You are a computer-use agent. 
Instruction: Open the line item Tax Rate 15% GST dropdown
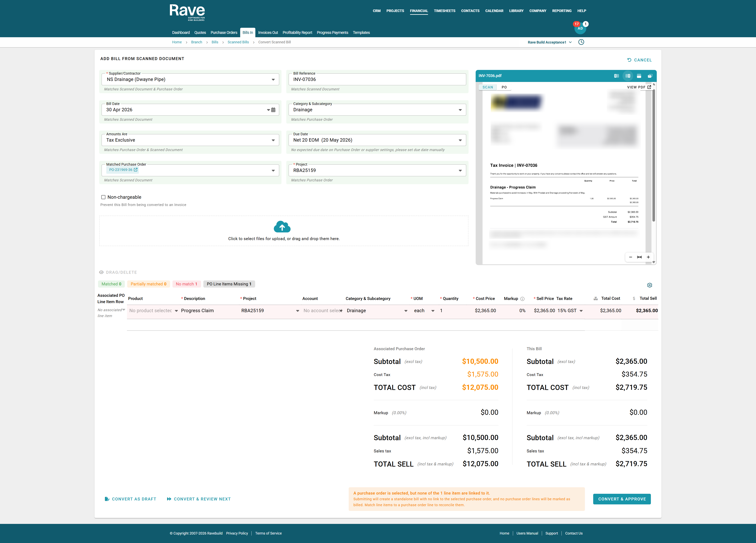[581, 311]
